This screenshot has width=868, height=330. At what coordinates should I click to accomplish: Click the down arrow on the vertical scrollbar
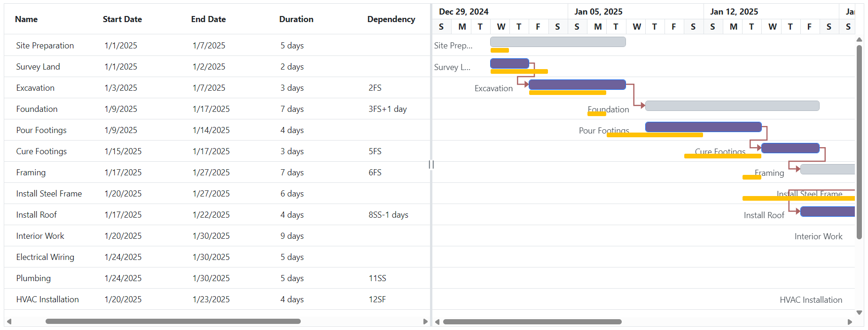tap(860, 312)
